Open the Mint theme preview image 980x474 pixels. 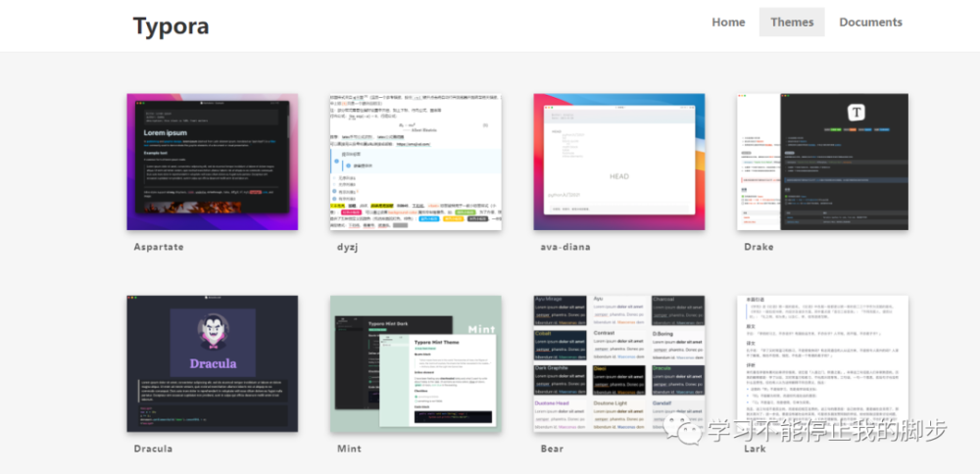[416, 363]
